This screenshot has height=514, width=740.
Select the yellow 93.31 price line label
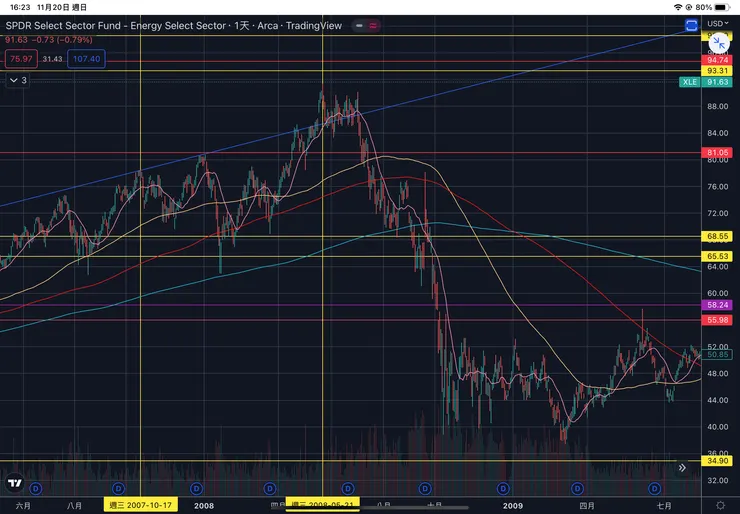coord(717,71)
